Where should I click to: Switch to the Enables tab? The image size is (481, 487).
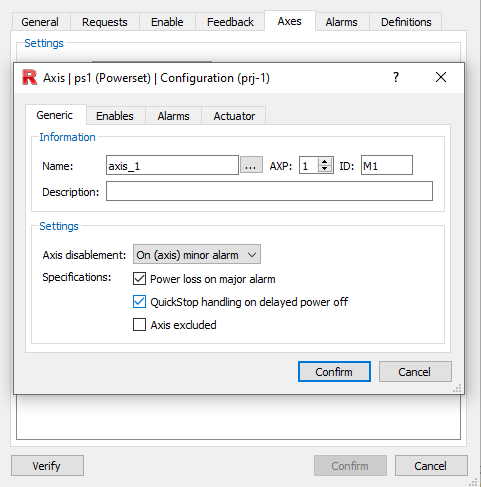pos(115,116)
